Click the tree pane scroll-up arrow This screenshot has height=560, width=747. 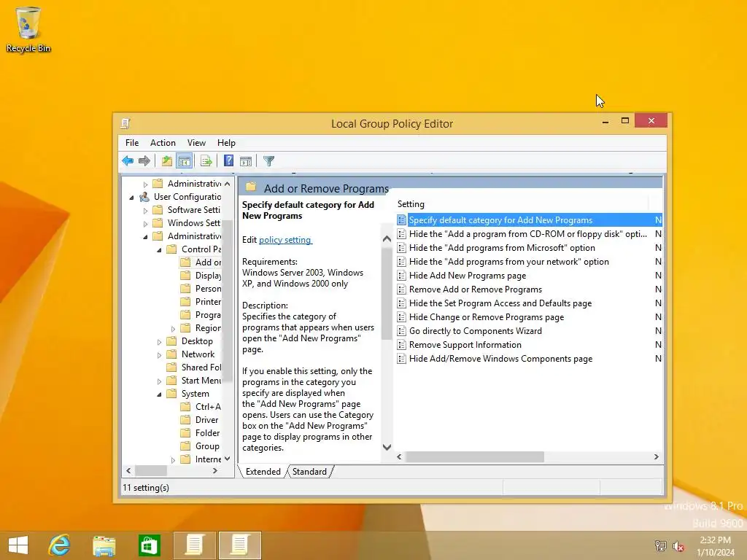click(x=228, y=184)
